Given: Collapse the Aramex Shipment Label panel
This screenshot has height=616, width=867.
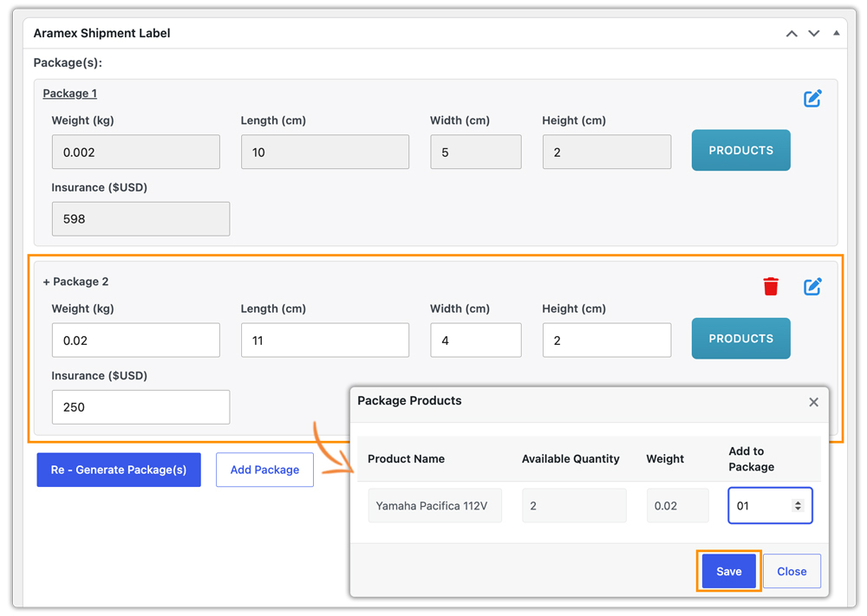Looking at the screenshot, I should (837, 33).
